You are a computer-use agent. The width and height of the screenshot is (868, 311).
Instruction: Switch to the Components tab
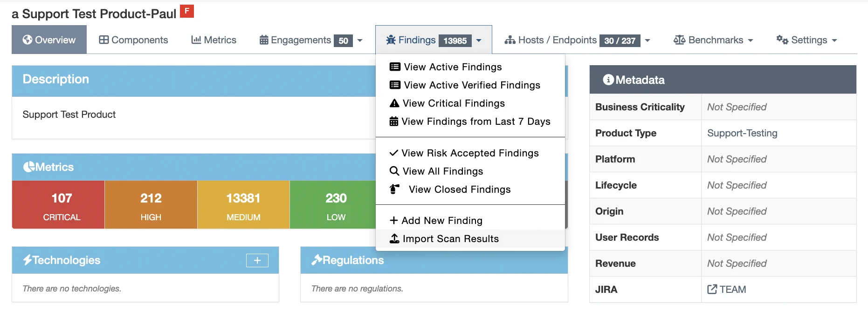pos(133,41)
